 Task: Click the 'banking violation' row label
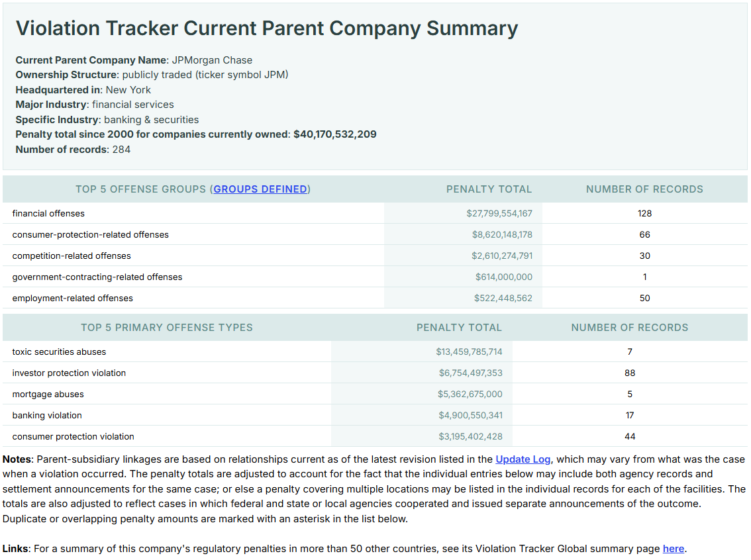click(47, 416)
